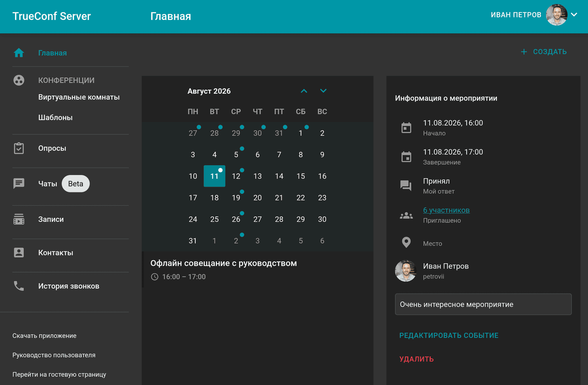Click the ИВАН ПЕТРОВ name in header
Screen dimensions: 588x385
[x=516, y=15]
